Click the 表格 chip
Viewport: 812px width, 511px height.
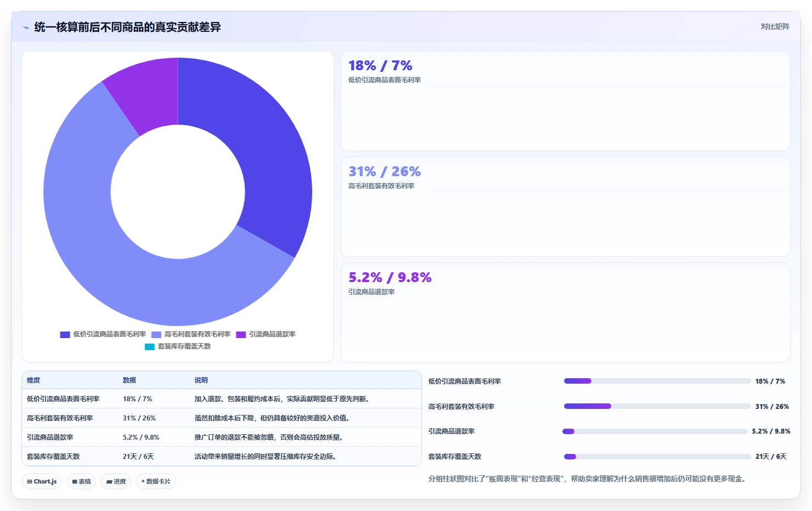tap(81, 481)
